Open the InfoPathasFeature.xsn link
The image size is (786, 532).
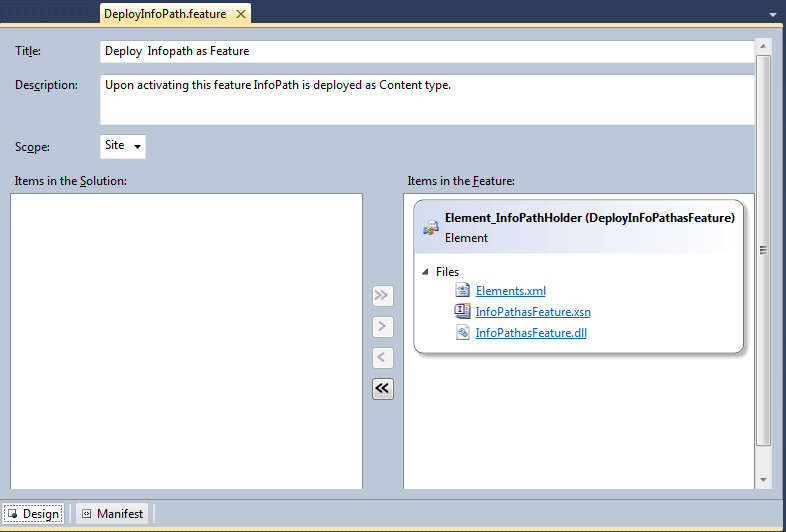pos(533,312)
